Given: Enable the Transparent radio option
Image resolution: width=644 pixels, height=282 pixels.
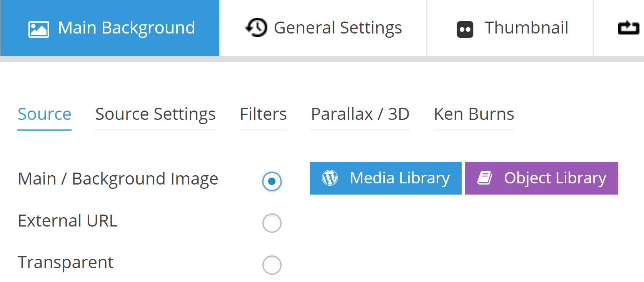Looking at the screenshot, I should tap(272, 265).
